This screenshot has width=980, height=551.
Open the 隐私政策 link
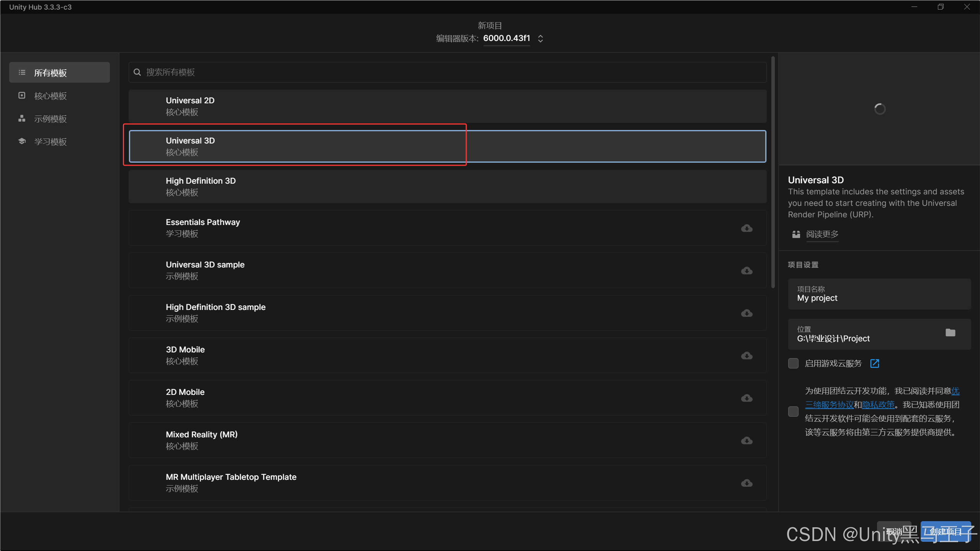pos(878,405)
